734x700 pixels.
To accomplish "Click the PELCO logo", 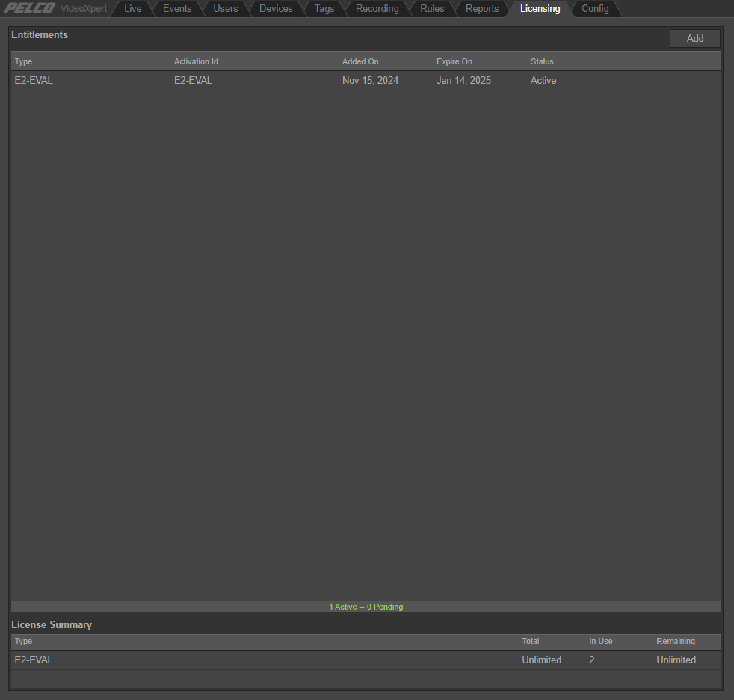I will pos(29,8).
